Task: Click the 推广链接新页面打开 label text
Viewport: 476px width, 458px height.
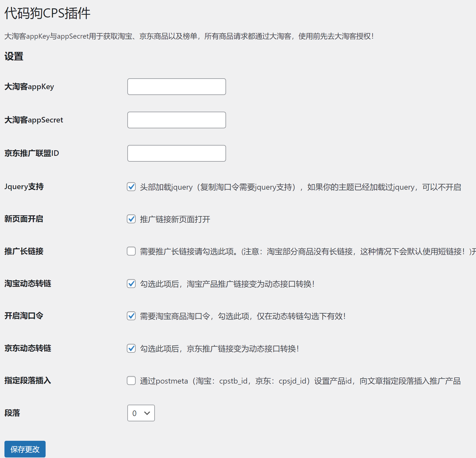Action: (x=175, y=219)
